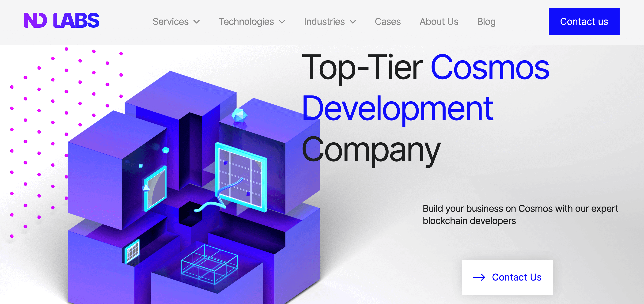Screen dimensions: 644x304
Task: Click the Contact Us button in header
Action: (x=584, y=21)
